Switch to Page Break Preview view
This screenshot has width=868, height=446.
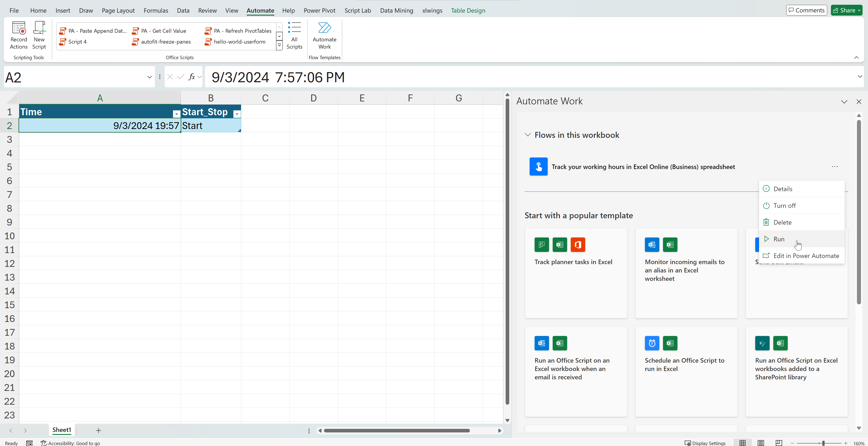778,443
